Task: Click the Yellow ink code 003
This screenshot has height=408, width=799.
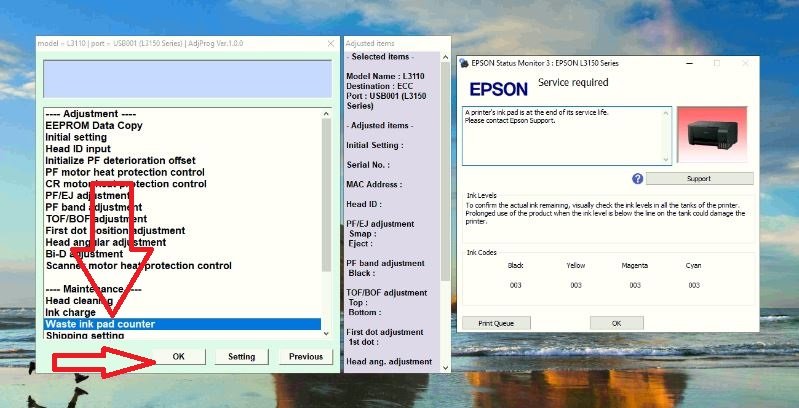Action: click(576, 285)
